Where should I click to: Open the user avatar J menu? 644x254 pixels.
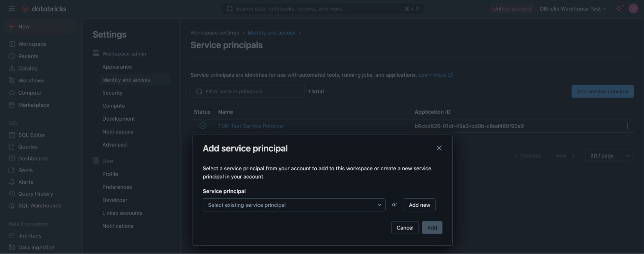[633, 9]
